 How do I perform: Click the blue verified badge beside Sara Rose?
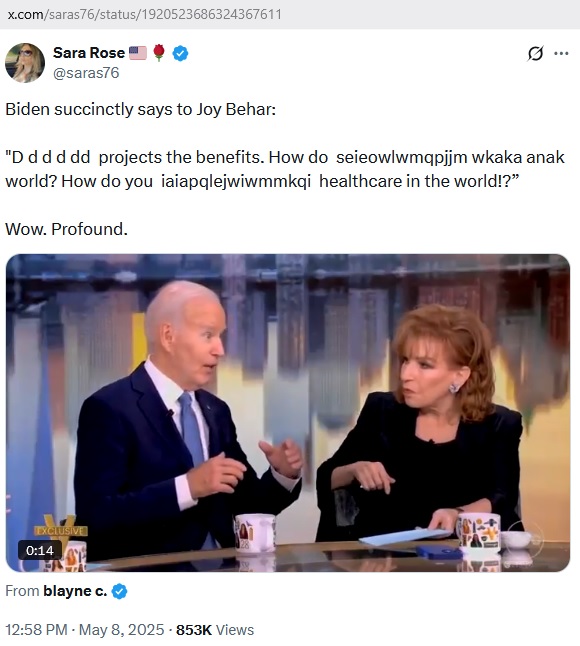click(x=180, y=53)
